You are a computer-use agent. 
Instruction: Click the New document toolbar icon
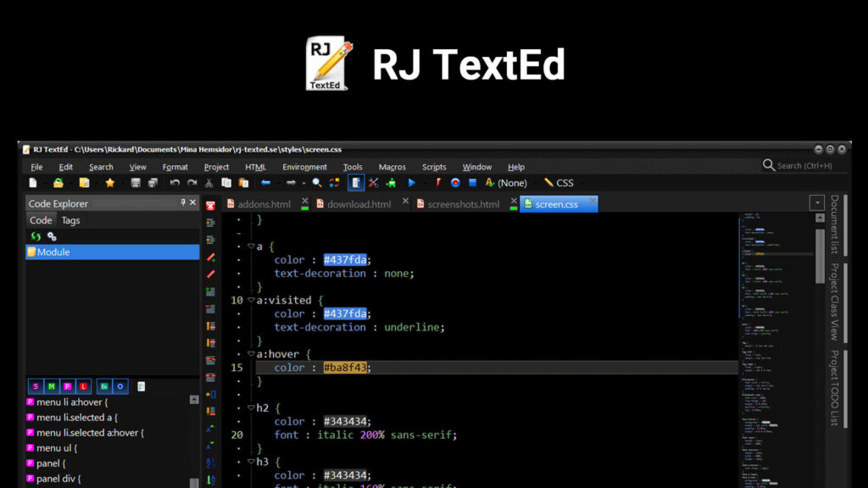(33, 183)
